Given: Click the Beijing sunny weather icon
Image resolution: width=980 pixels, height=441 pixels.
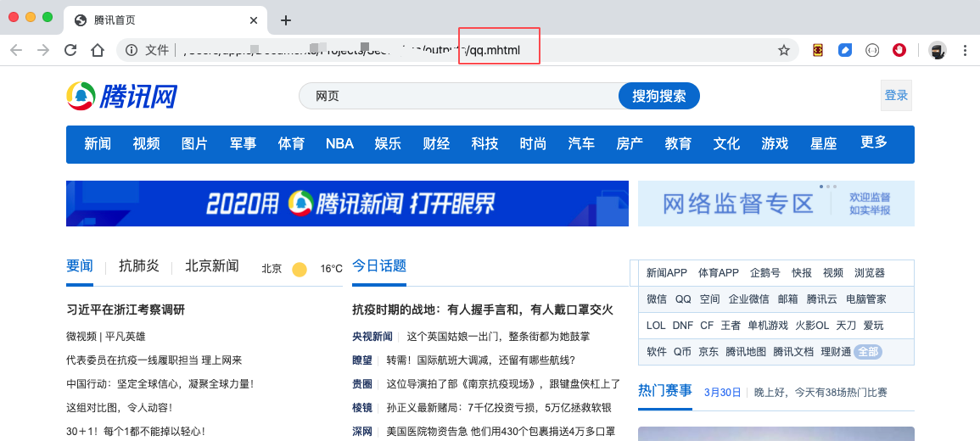Looking at the screenshot, I should pyautogui.click(x=300, y=269).
